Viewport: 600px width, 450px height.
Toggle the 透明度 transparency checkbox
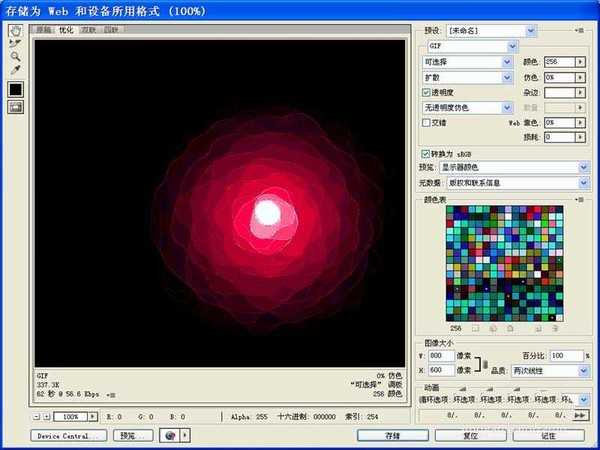pos(427,92)
